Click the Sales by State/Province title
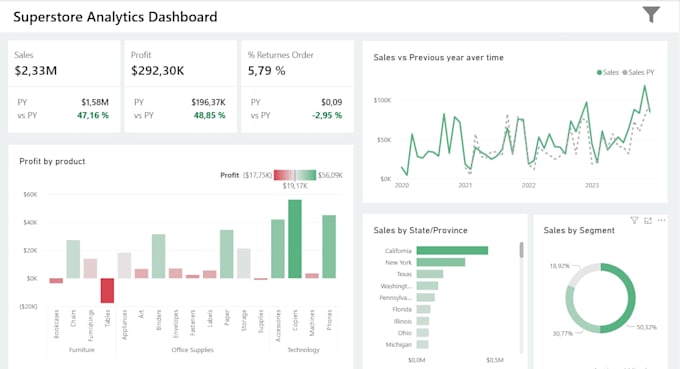680x369 pixels. [x=420, y=230]
